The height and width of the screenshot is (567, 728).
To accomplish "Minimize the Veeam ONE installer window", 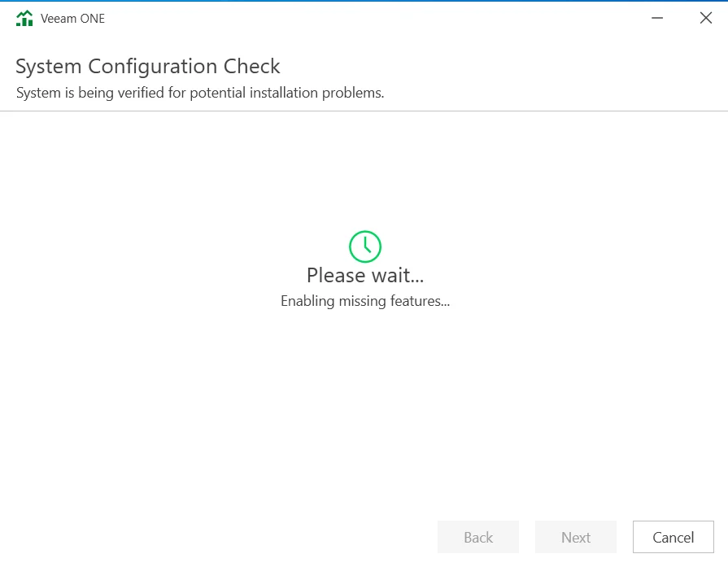I will 657,18.
